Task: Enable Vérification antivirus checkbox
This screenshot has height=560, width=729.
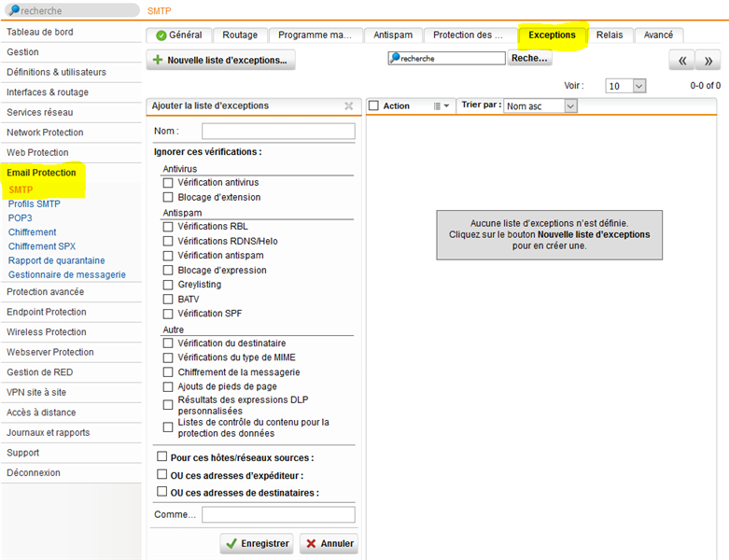Action: tap(168, 183)
